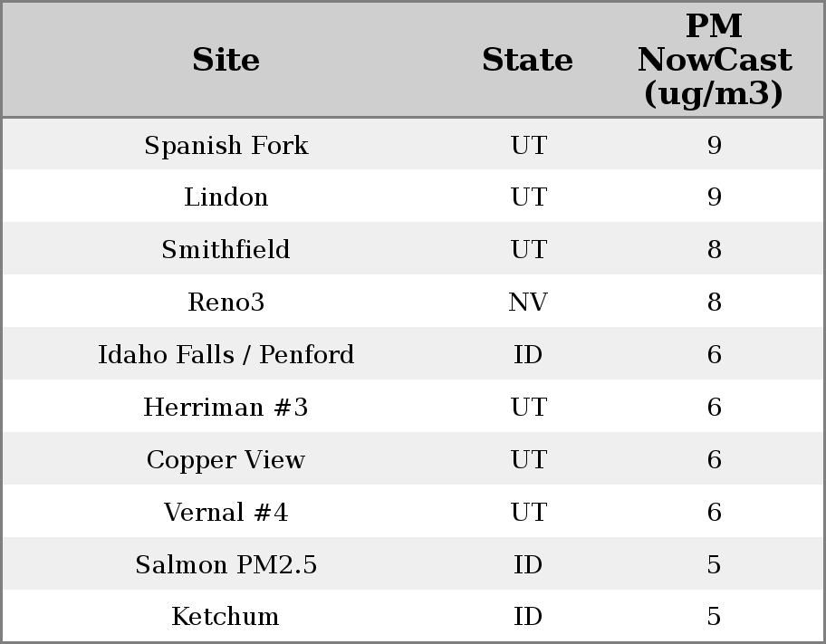Viewport: 826px width, 644px height.
Task: Click Copper View's NowCast value 6
Action: [x=714, y=460]
